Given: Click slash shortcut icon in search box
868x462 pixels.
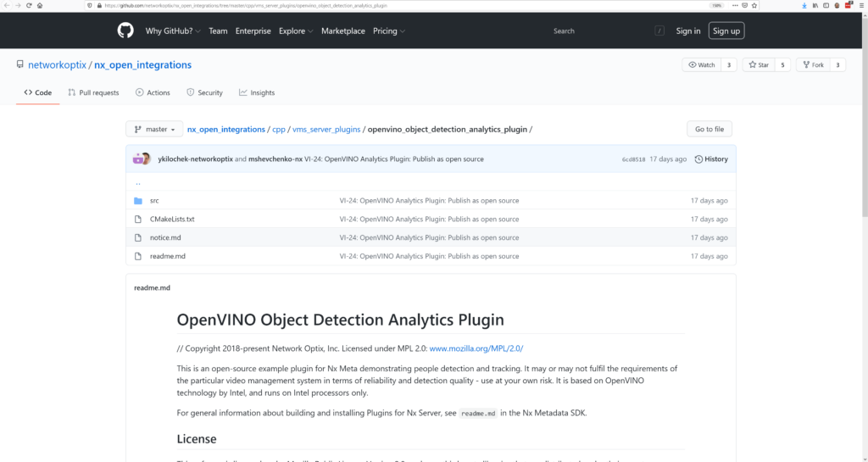Looking at the screenshot, I should coord(659,31).
